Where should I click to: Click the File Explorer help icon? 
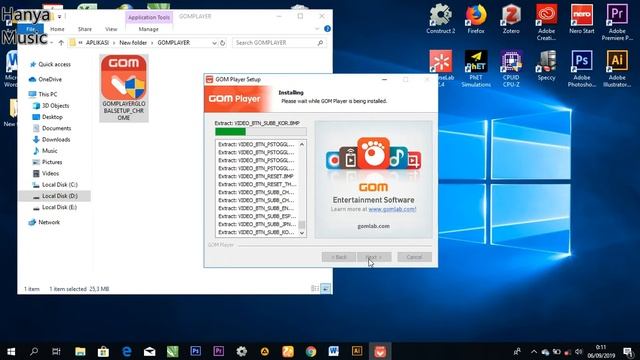point(327,29)
